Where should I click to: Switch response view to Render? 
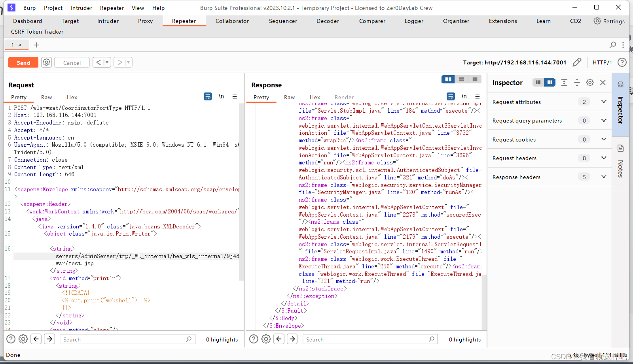click(344, 97)
